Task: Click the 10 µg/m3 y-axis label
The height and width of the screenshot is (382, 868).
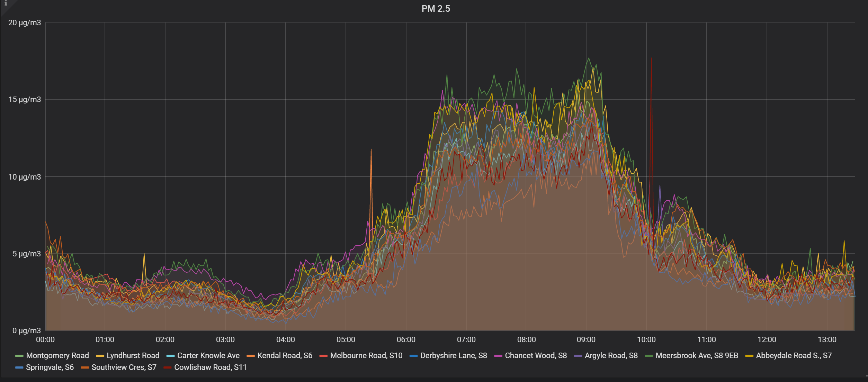Action: 25,177
